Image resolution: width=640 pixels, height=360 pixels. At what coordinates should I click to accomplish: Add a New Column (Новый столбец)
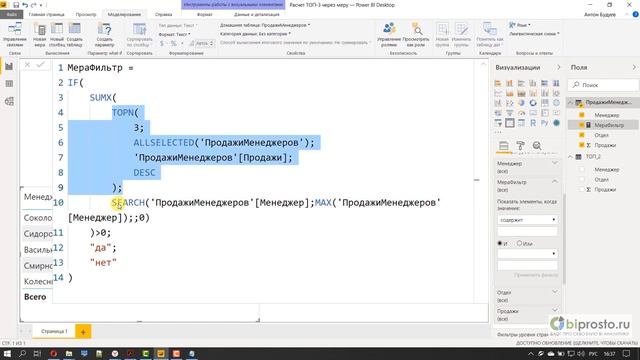tap(57, 34)
